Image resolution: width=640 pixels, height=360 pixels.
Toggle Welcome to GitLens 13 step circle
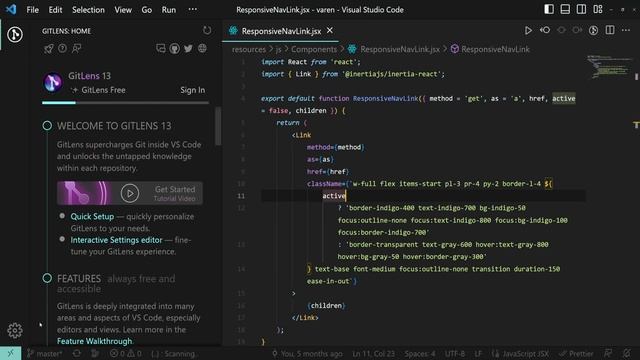[47, 126]
